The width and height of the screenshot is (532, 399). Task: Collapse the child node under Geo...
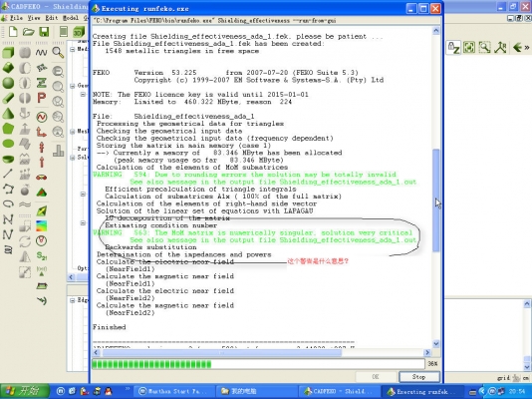83,94
